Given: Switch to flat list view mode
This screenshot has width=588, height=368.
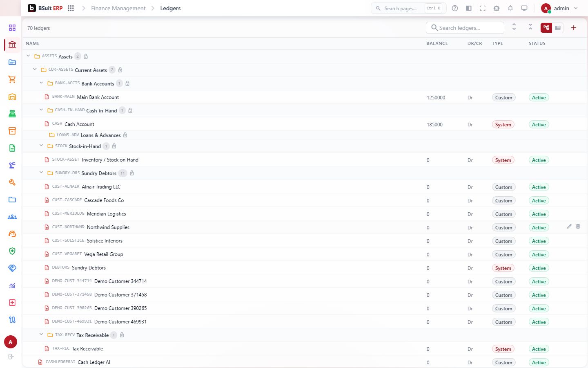Looking at the screenshot, I should (x=558, y=28).
